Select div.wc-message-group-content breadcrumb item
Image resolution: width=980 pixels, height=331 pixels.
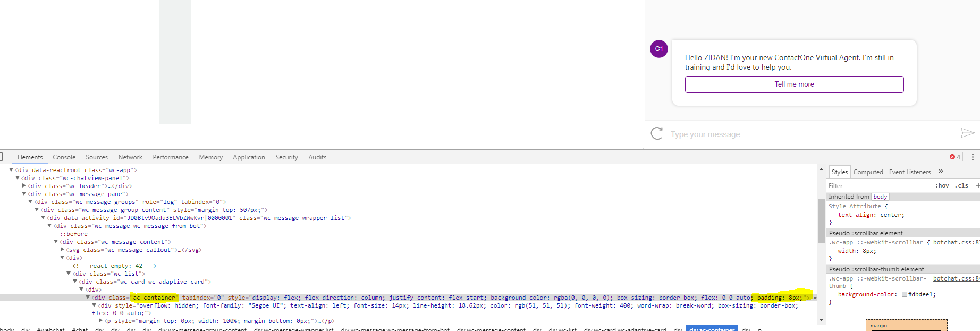point(202,329)
